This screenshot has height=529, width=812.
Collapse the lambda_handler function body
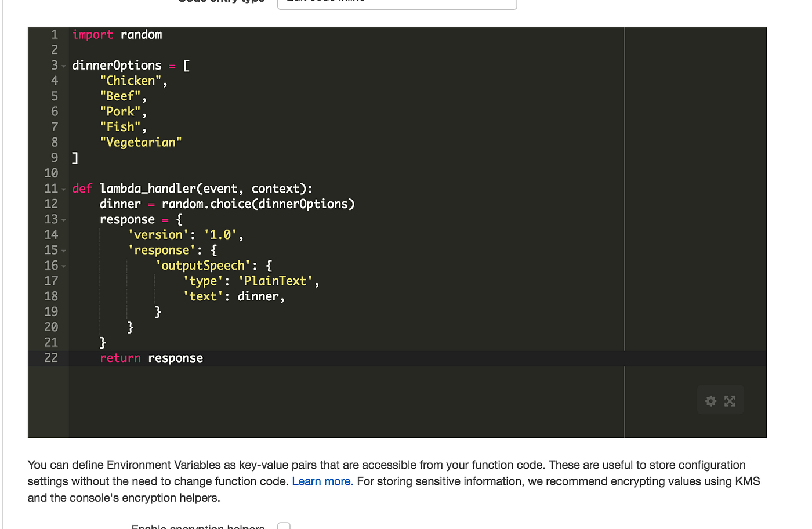tap(63, 188)
